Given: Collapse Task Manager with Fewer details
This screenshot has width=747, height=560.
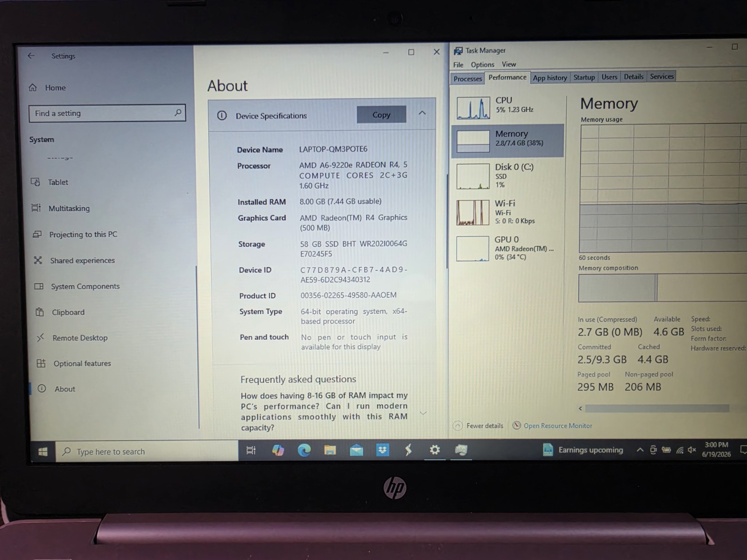Looking at the screenshot, I should (x=479, y=426).
